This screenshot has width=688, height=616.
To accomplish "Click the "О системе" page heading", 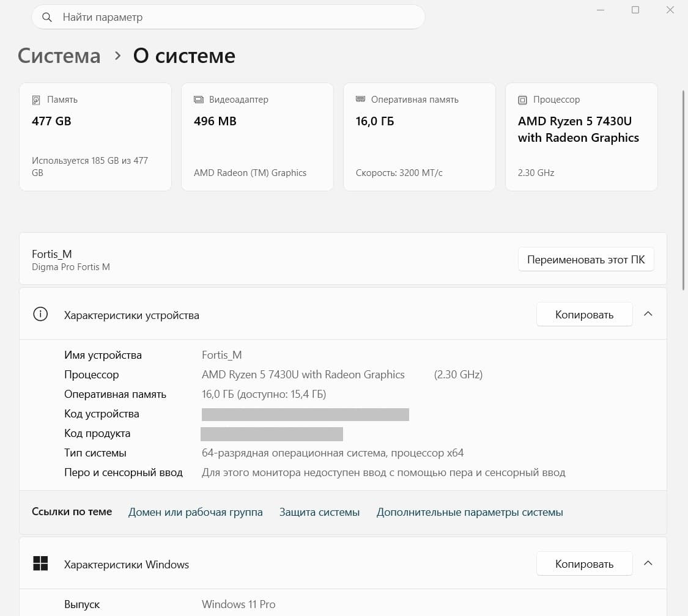I will pyautogui.click(x=184, y=56).
